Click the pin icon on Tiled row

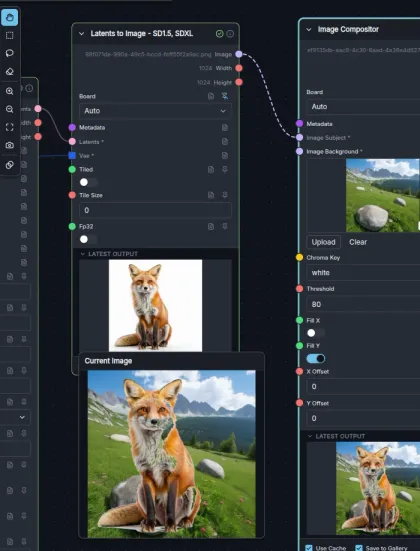tap(225, 169)
